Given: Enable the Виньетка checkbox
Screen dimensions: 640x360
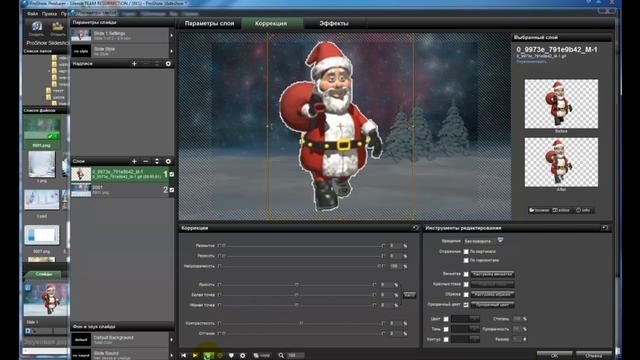Looking at the screenshot, I should pos(466,274).
